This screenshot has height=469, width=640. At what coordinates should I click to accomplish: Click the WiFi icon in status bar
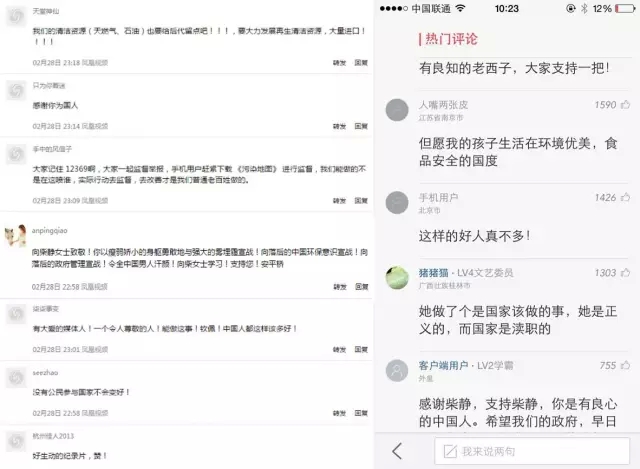(460, 8)
